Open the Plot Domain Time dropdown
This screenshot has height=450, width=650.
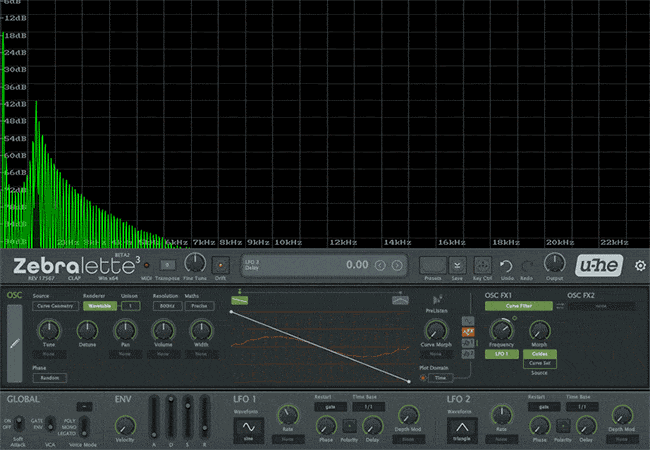click(x=441, y=378)
